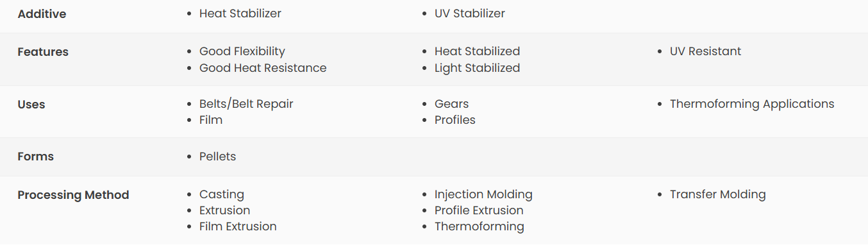Click the UV Resistant feature text
Image resolution: width=868 pixels, height=247 pixels.
[705, 51]
